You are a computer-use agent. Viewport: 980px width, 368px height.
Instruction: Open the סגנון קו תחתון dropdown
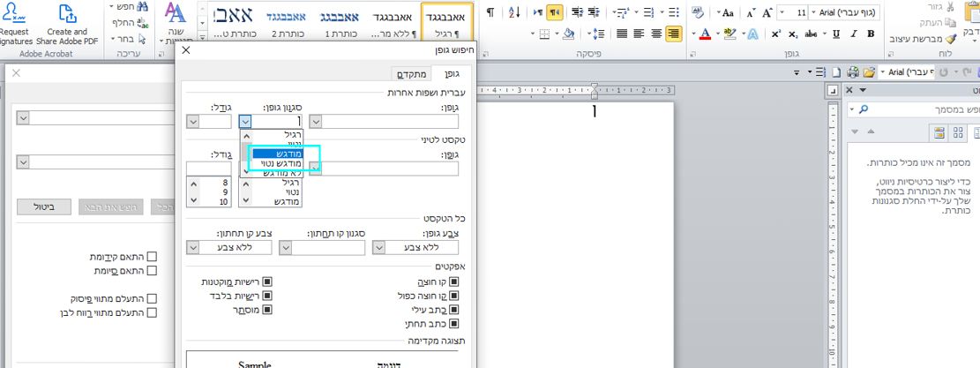(x=285, y=247)
